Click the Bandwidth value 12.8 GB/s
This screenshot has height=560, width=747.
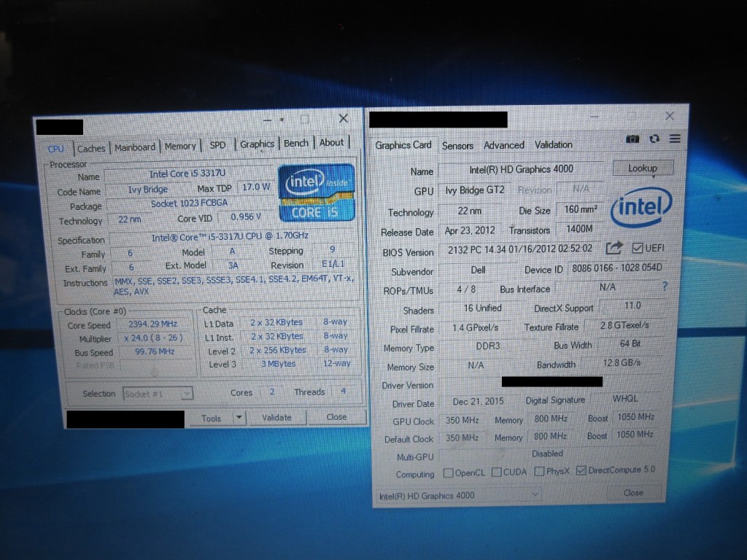(x=622, y=363)
